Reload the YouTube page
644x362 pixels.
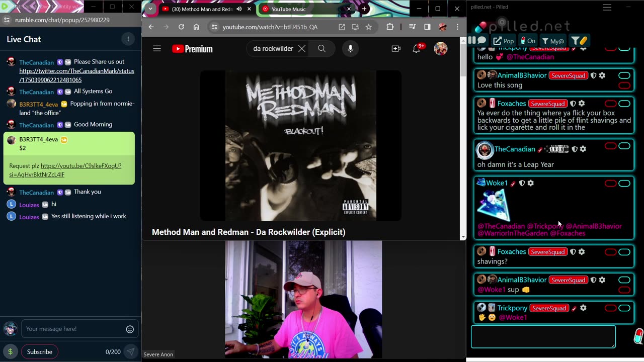coord(181,27)
